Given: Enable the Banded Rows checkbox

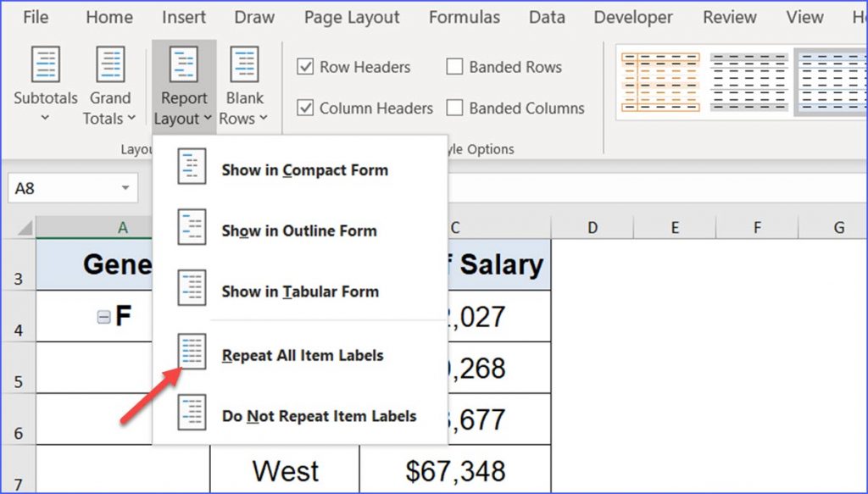Looking at the screenshot, I should [x=454, y=66].
